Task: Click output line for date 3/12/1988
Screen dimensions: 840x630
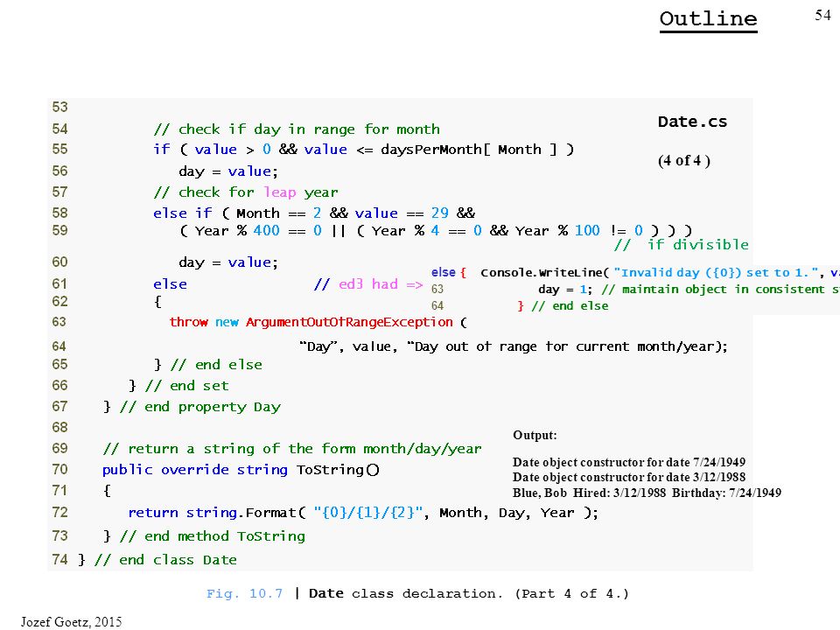Action: [629, 478]
